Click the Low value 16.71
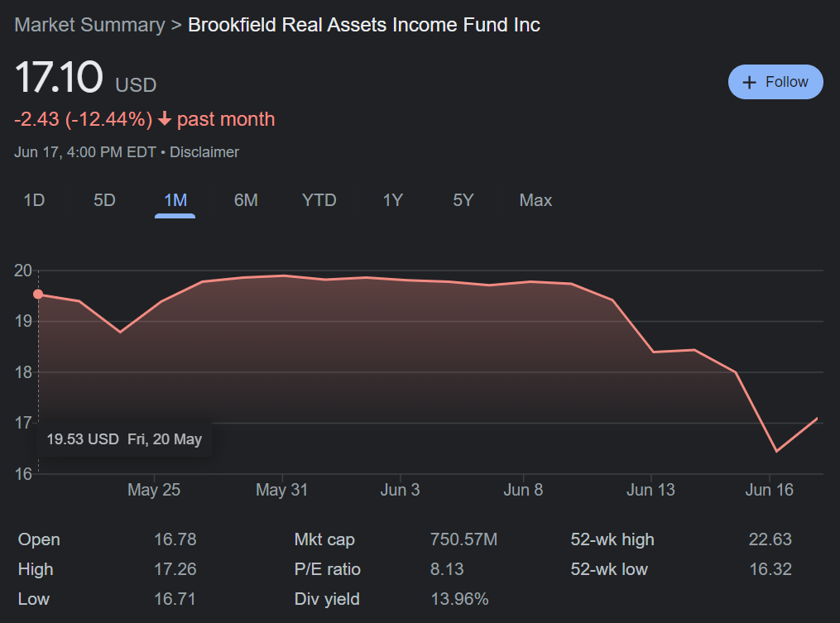This screenshot has height=623, width=840. (x=175, y=599)
